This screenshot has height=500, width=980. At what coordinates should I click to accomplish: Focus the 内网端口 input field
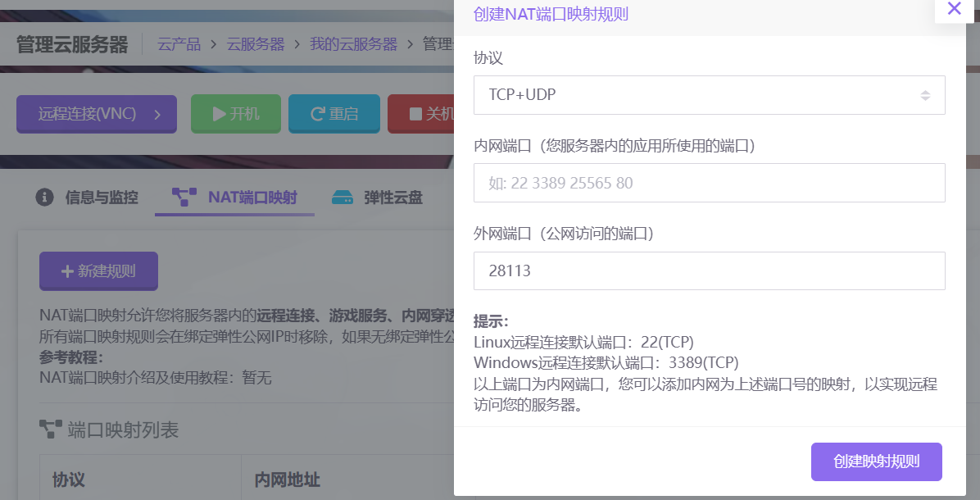(709, 183)
